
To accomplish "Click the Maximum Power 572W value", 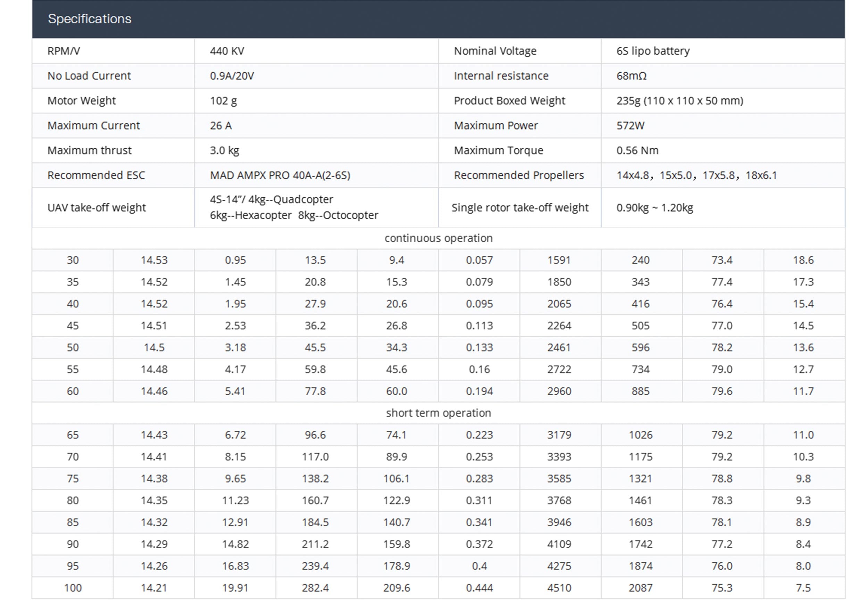I will pos(630,126).
